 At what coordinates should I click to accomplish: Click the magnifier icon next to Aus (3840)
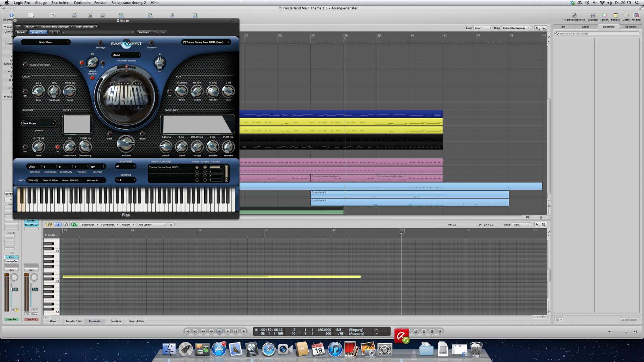coord(171,225)
